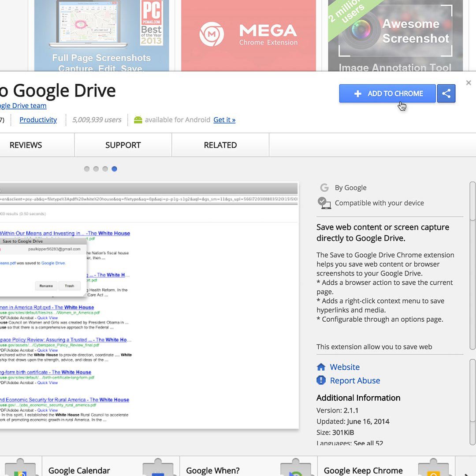Click the Compatible with your device icon
The height and width of the screenshot is (476, 476).
[x=324, y=203]
